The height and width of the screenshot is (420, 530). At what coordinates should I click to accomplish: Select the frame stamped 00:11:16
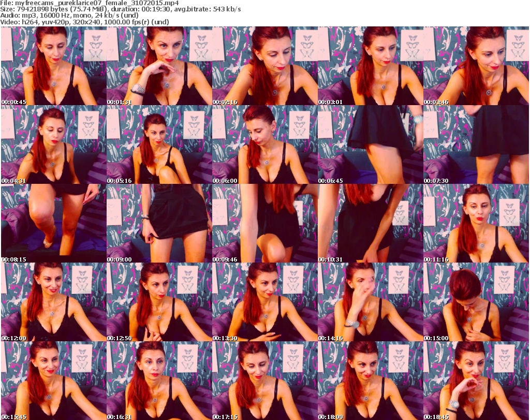476,224
